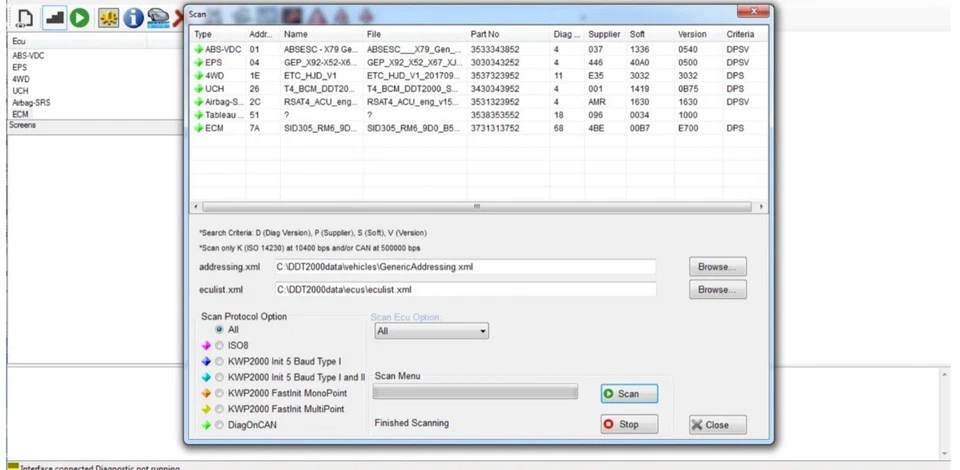This screenshot has height=470, width=960.
Task: Select UCH in main window Ecu list
Action: pyautogui.click(x=20, y=91)
